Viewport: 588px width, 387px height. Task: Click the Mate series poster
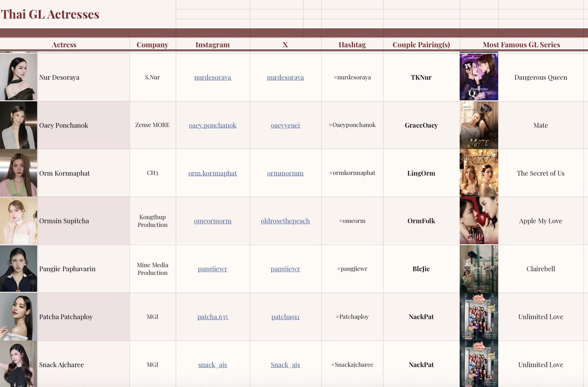(479, 125)
